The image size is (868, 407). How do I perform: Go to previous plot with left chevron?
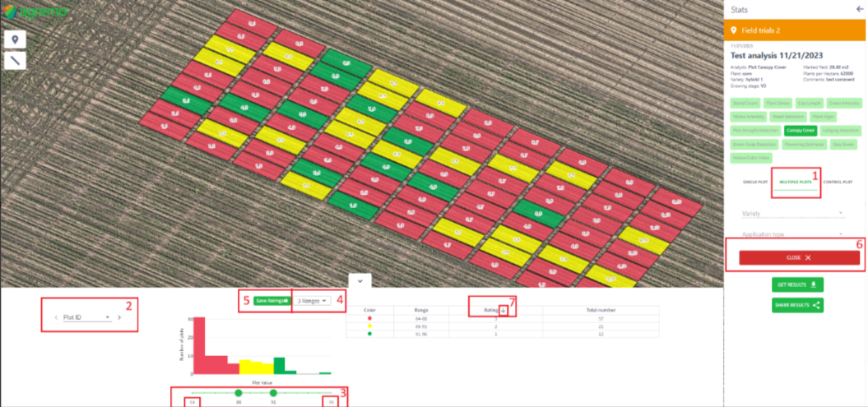55,317
